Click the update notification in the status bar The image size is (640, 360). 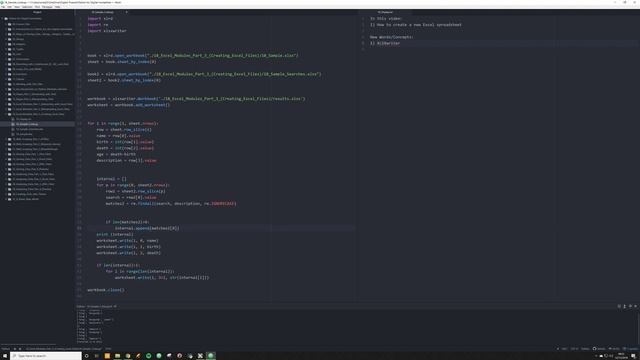pyautogui.click(x=631, y=349)
